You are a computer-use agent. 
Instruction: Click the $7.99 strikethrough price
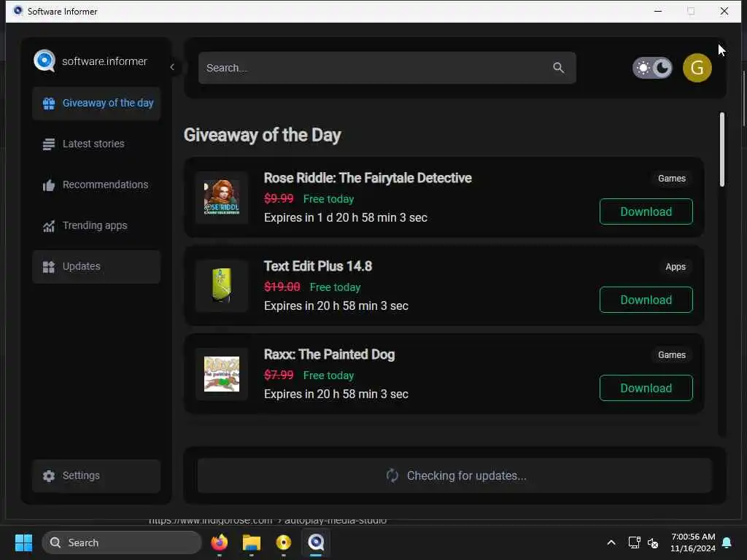[x=279, y=376]
